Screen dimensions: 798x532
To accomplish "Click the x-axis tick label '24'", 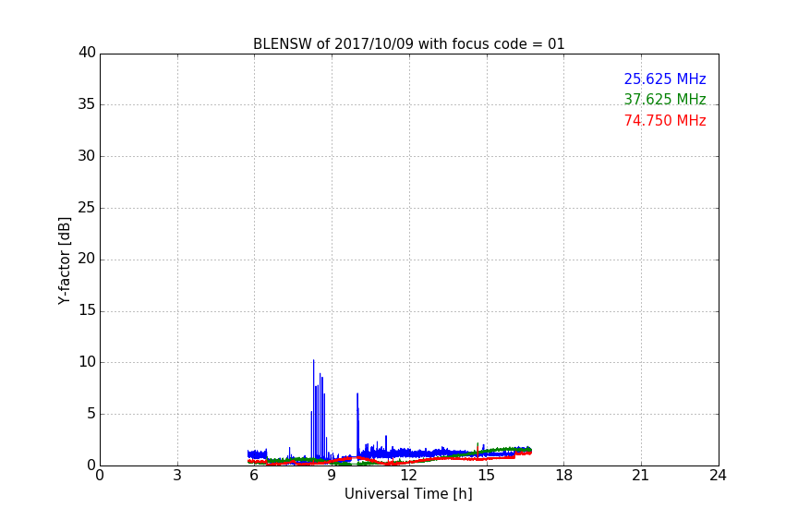I will tap(718, 476).
